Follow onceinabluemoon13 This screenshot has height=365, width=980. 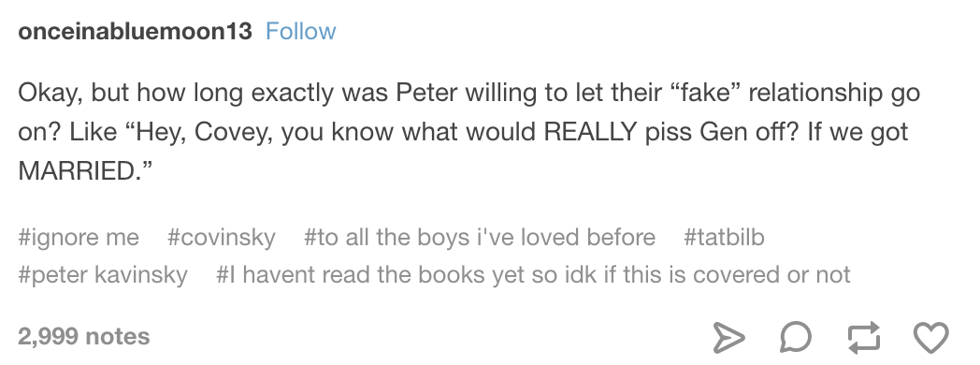pos(300,31)
